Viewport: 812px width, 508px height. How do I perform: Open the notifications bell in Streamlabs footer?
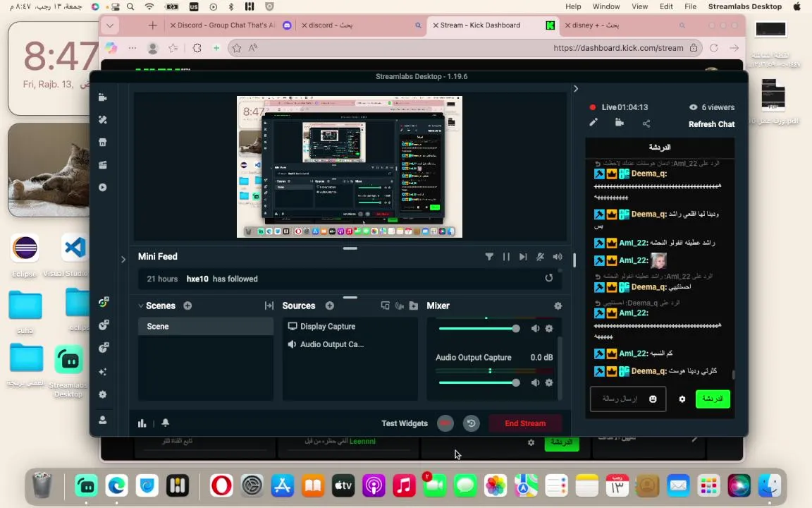165,423
